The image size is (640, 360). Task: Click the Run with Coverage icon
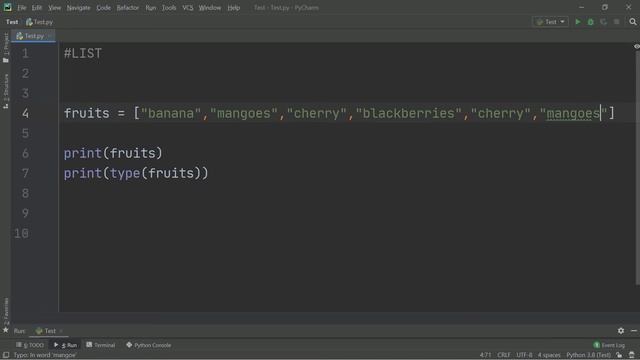(x=604, y=22)
